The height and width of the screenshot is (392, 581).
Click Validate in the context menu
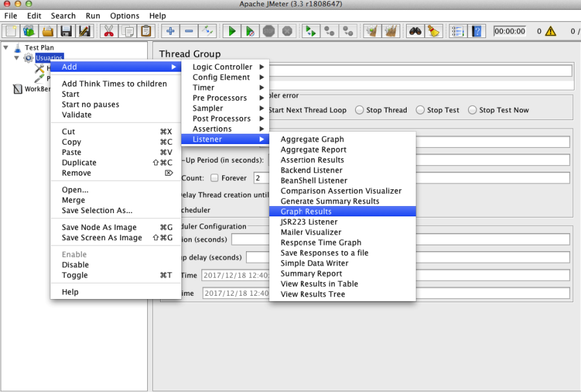pos(116,115)
